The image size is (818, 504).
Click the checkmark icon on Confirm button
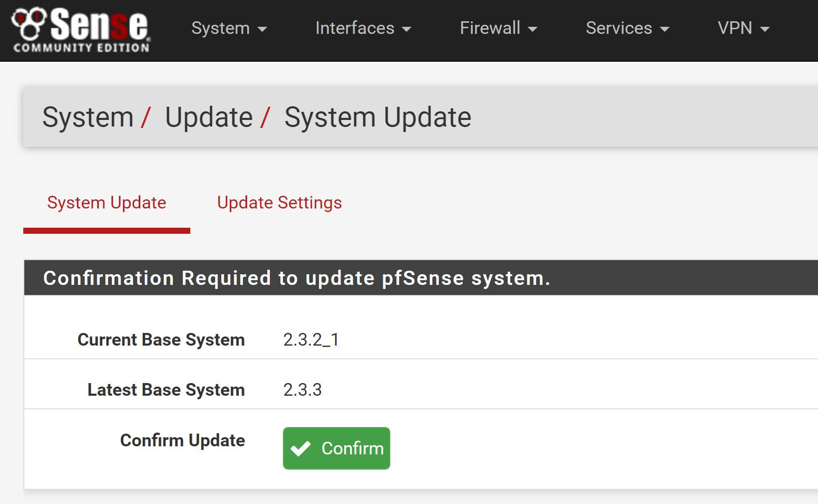pyautogui.click(x=301, y=448)
